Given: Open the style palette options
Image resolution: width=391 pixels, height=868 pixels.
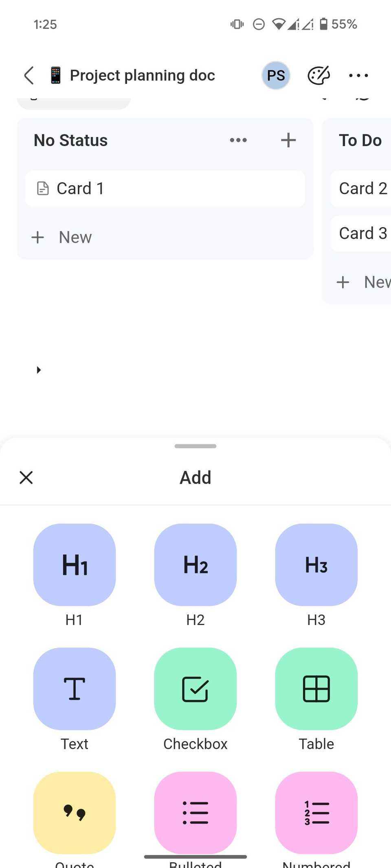Looking at the screenshot, I should [319, 75].
